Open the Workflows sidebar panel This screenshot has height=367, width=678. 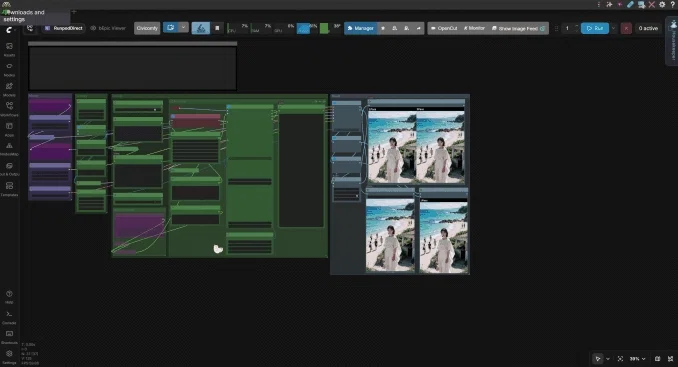(x=9, y=109)
